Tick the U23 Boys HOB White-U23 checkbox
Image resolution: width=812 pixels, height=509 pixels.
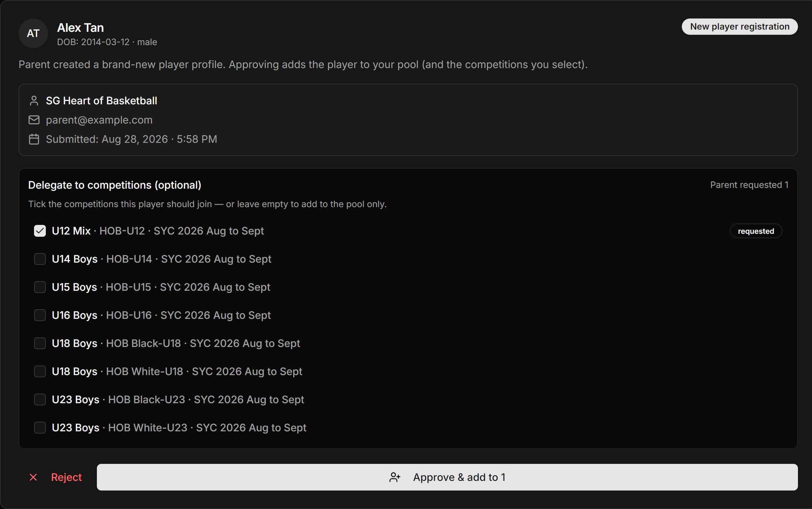click(x=40, y=428)
